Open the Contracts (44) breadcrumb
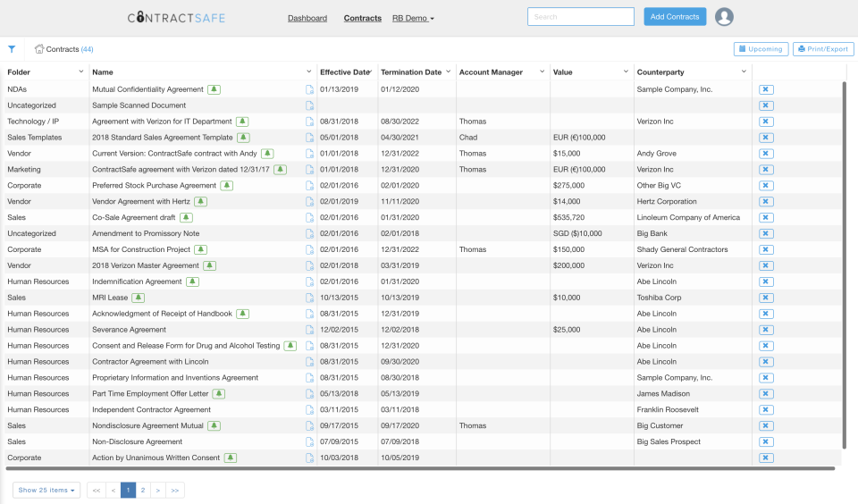This screenshot has height=504, width=858. 70,49
